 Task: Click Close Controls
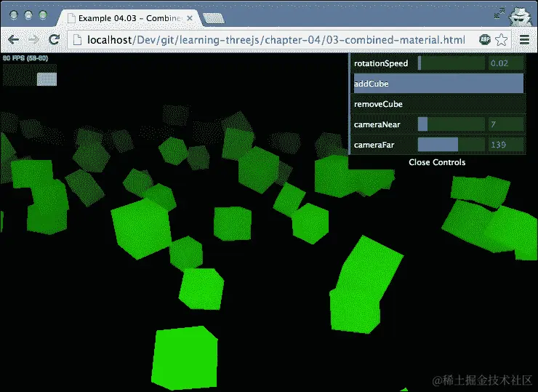(x=437, y=162)
